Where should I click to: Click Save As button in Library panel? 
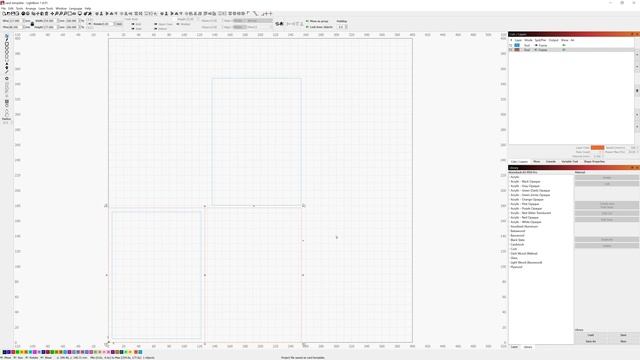tap(591, 341)
